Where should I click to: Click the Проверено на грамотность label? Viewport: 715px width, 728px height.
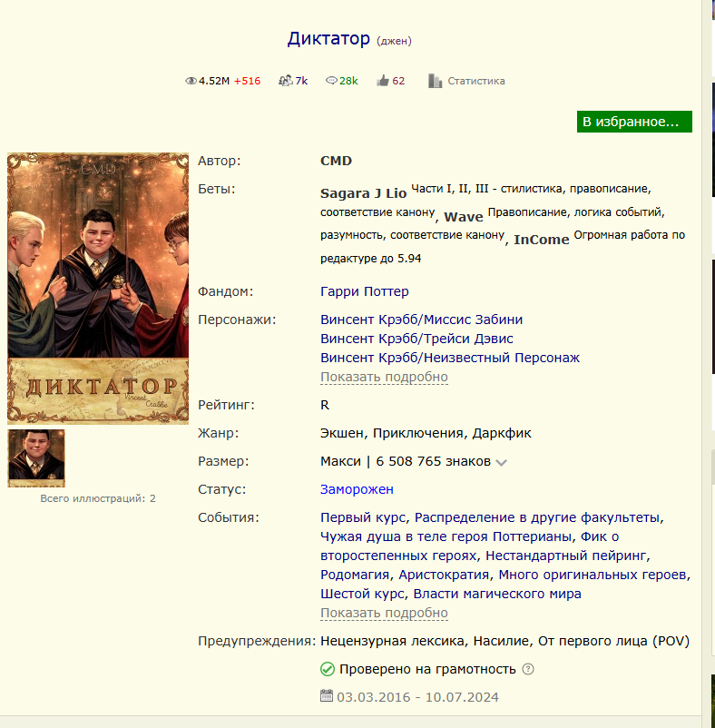point(427,669)
